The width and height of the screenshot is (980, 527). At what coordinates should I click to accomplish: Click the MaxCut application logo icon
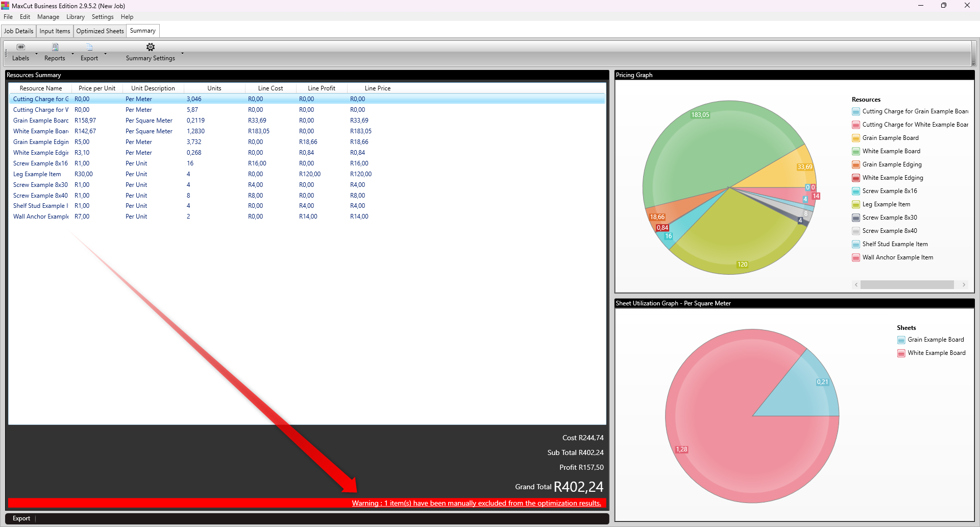tap(5, 6)
